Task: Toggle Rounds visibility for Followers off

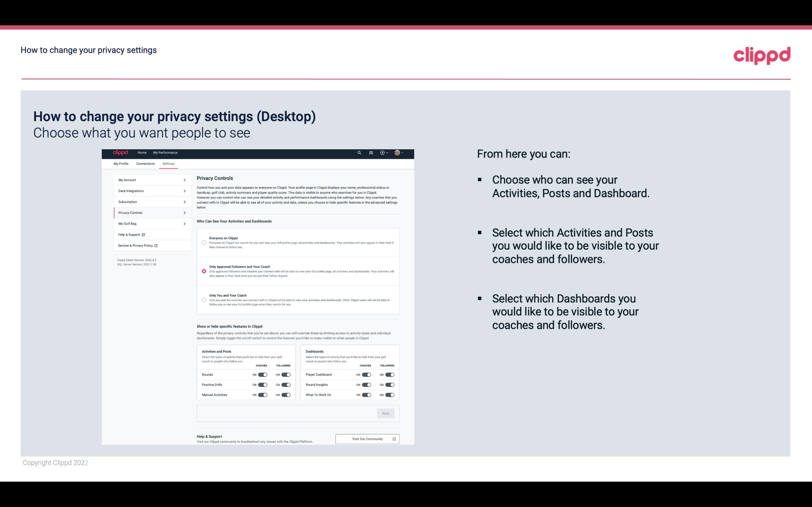Action: [285, 375]
